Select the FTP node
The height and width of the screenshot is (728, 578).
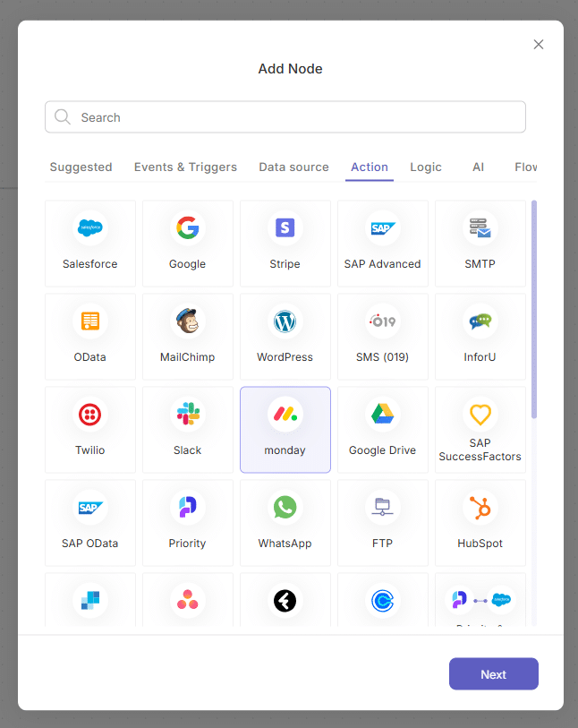pyautogui.click(x=383, y=523)
